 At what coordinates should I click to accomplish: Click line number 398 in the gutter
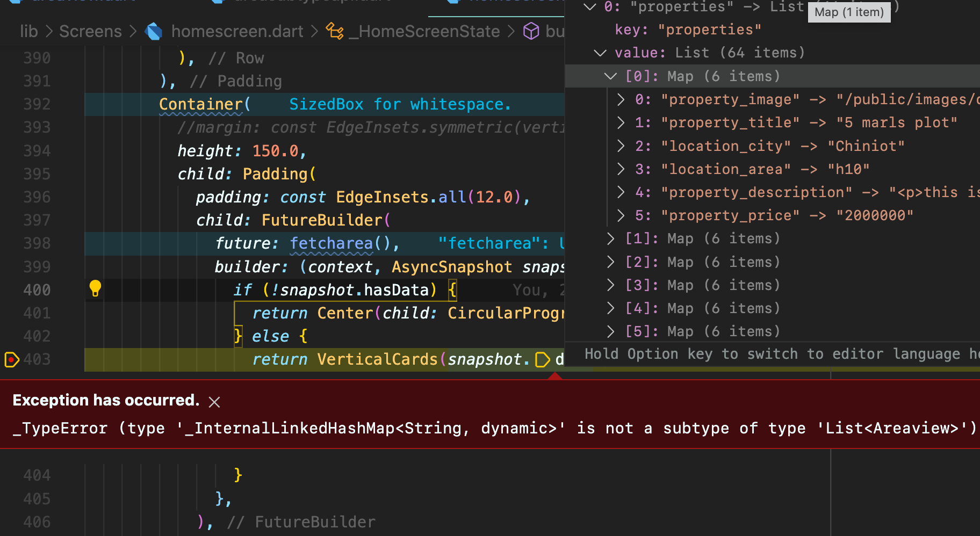click(x=37, y=243)
